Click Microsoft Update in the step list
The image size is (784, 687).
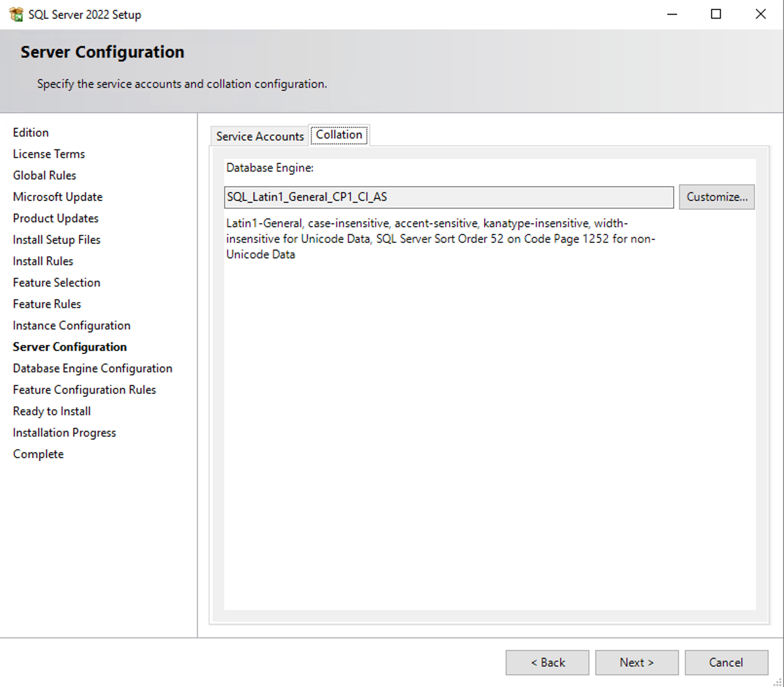[58, 197]
